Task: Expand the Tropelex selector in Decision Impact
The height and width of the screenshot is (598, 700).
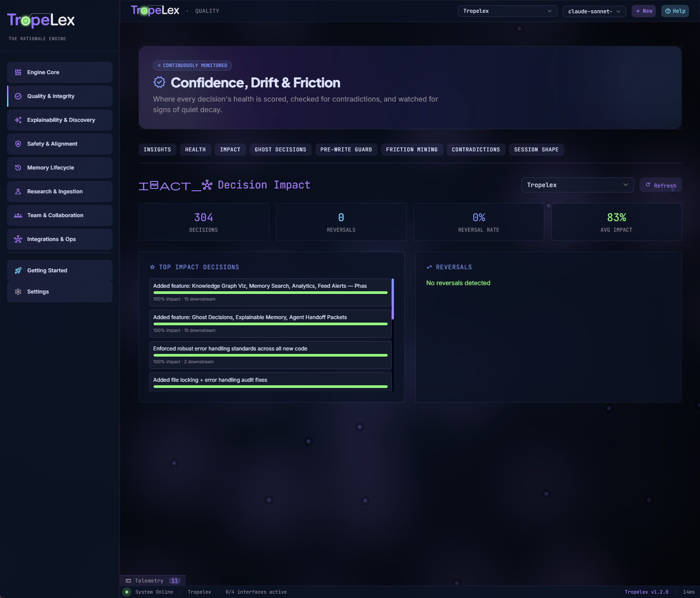Action: click(x=577, y=185)
